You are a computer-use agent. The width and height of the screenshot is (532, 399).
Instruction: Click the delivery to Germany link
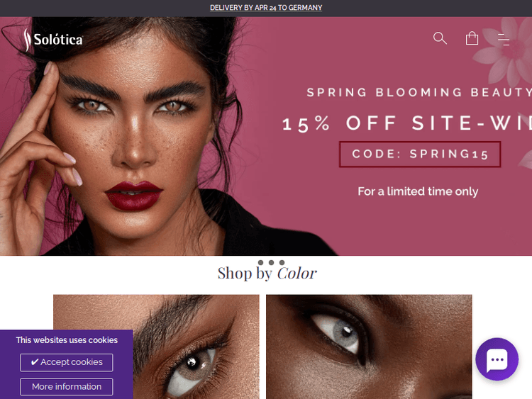266,8
